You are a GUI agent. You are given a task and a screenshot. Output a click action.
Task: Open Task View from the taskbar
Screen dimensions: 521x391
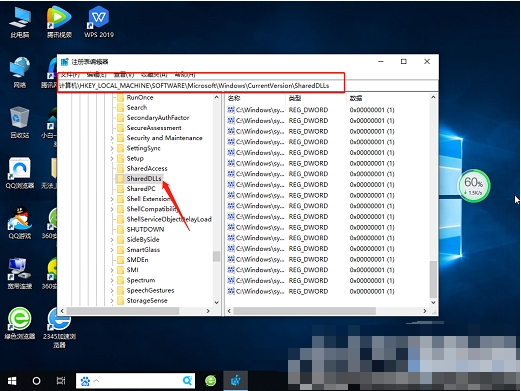coord(61,381)
